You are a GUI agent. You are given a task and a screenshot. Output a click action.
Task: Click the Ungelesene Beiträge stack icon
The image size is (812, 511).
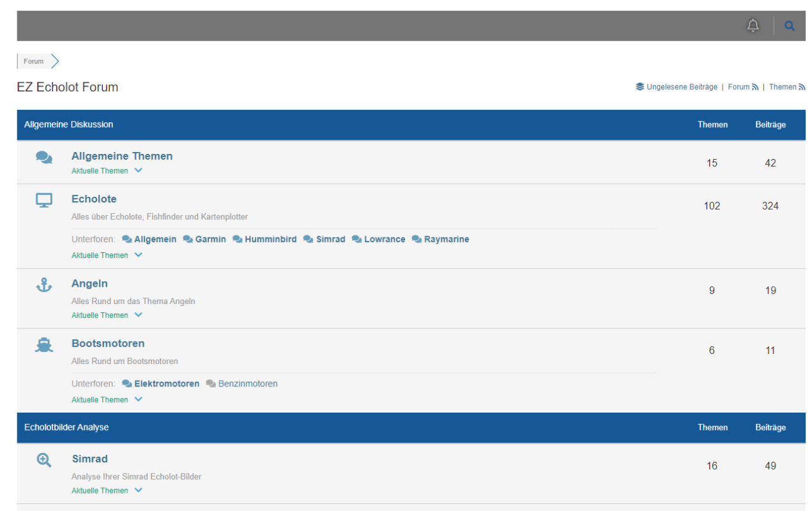click(640, 87)
